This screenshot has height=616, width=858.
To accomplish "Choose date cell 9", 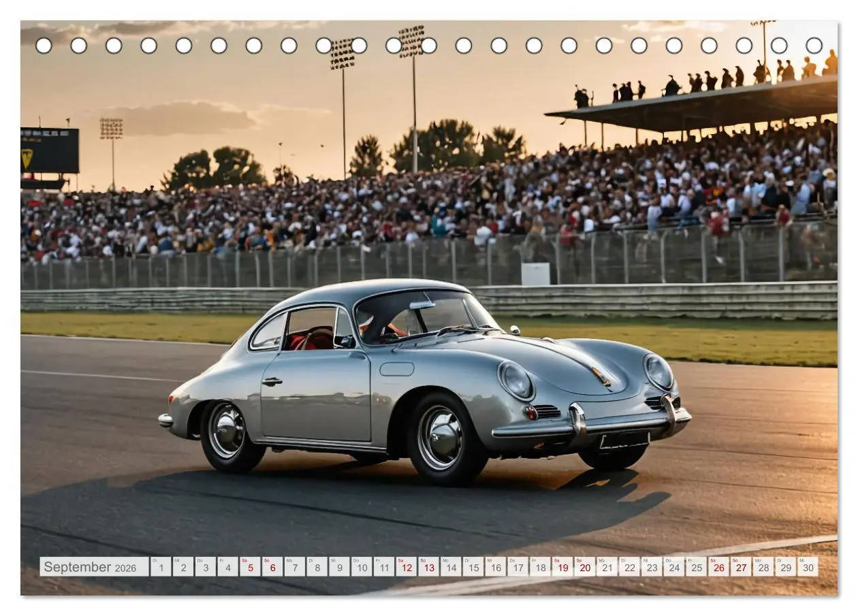I will click(x=339, y=567).
